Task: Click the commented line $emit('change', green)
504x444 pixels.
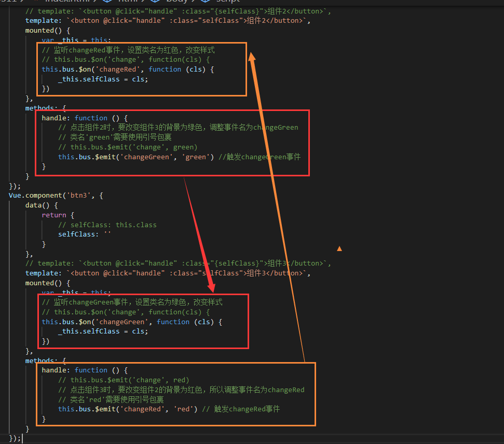Action: 128,147
